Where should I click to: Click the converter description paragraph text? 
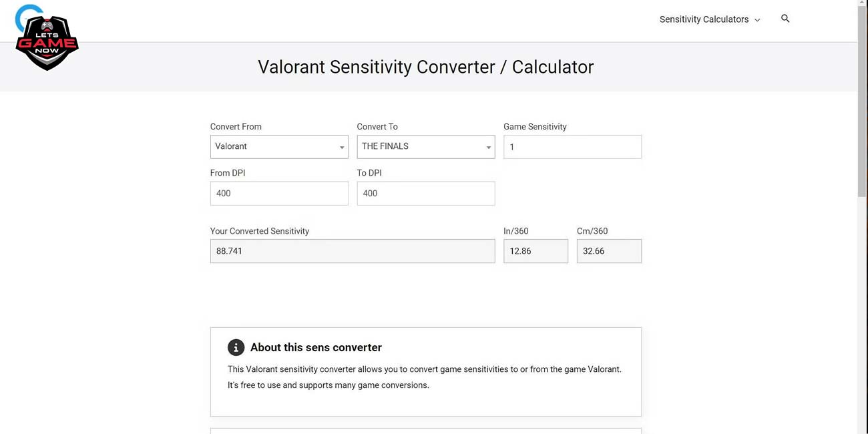425,377
